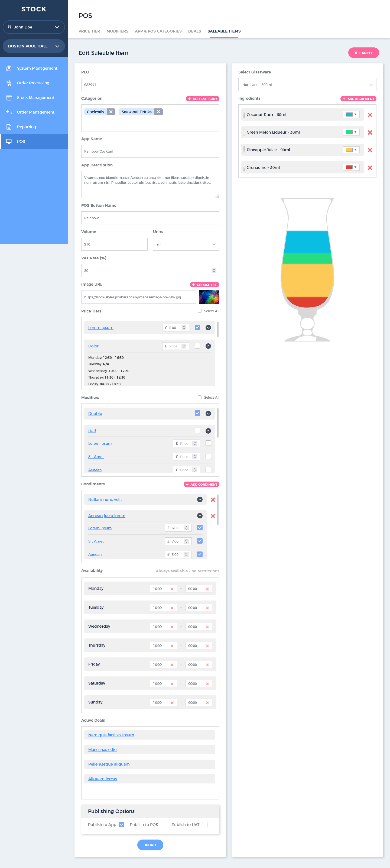Collapse the Dolor price tier details
Screen dimensions: 390x868
(208, 346)
